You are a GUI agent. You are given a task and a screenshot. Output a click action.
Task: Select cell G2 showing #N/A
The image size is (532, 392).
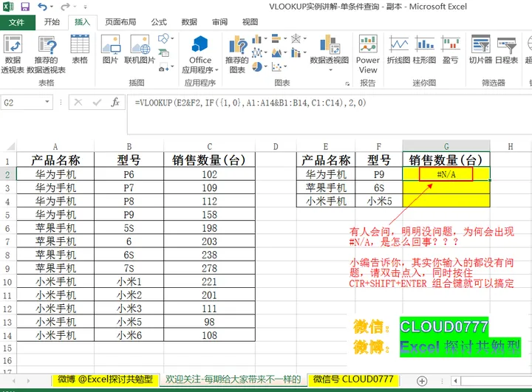tap(446, 174)
